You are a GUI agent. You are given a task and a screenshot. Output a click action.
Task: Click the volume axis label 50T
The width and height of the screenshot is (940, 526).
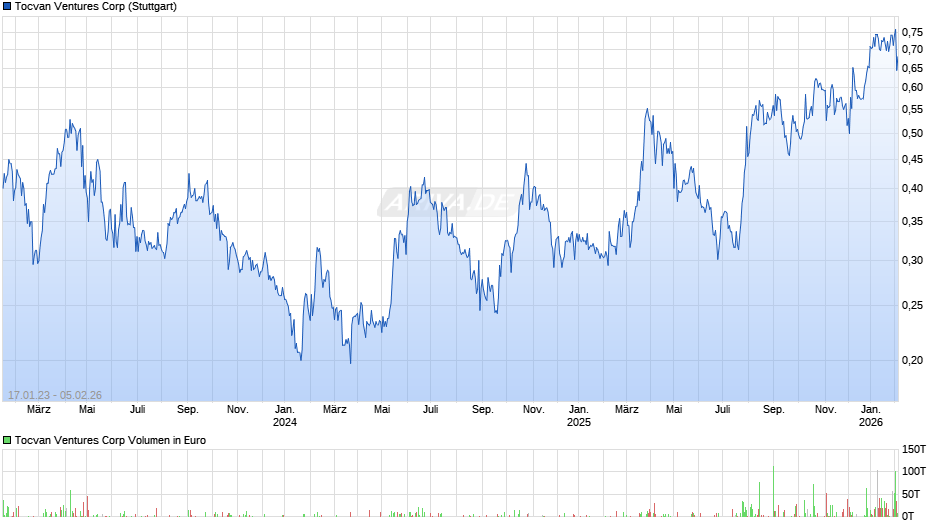click(x=911, y=494)
